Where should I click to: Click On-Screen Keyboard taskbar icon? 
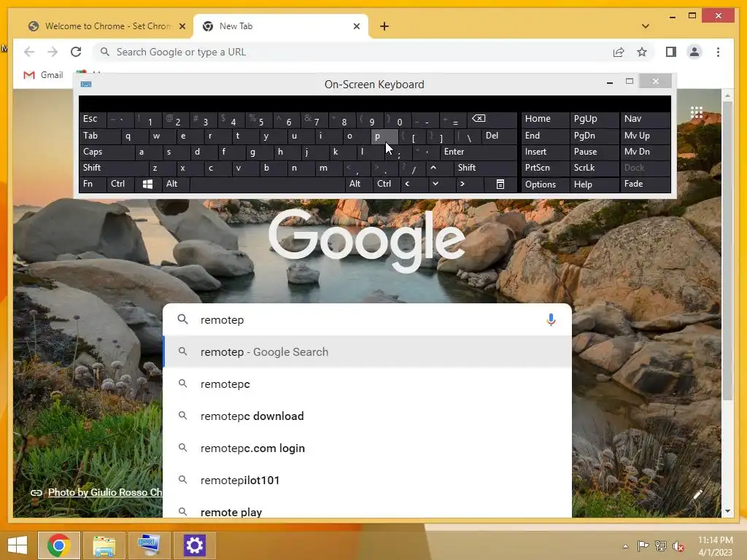(x=149, y=545)
